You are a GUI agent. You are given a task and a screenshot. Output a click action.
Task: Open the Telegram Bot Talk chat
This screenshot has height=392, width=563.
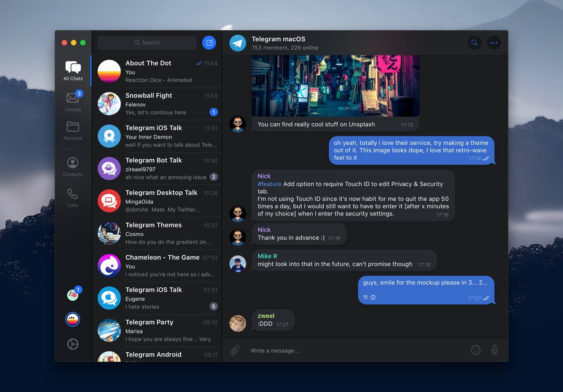click(x=157, y=169)
